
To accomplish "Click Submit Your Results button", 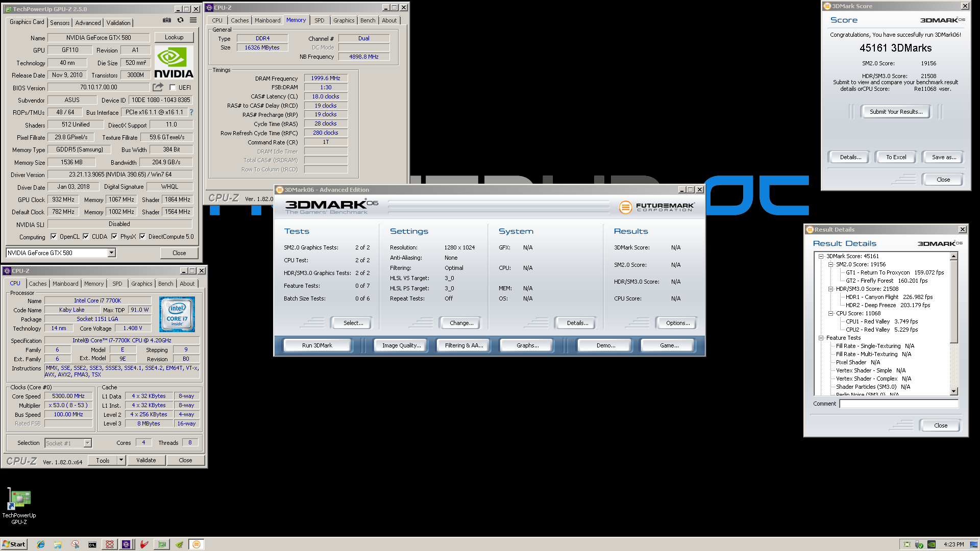I will tap(896, 112).
